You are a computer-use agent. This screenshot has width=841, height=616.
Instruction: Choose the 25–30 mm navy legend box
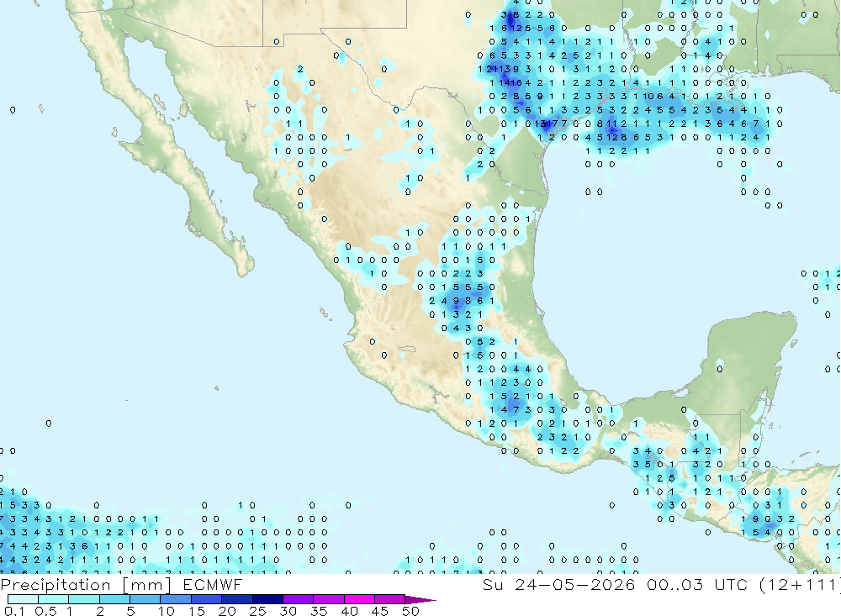pos(267,599)
